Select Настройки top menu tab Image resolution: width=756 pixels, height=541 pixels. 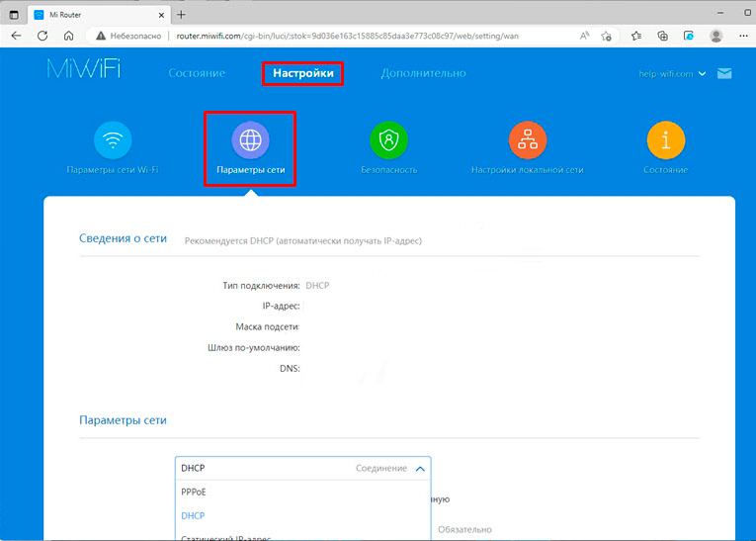302,73
